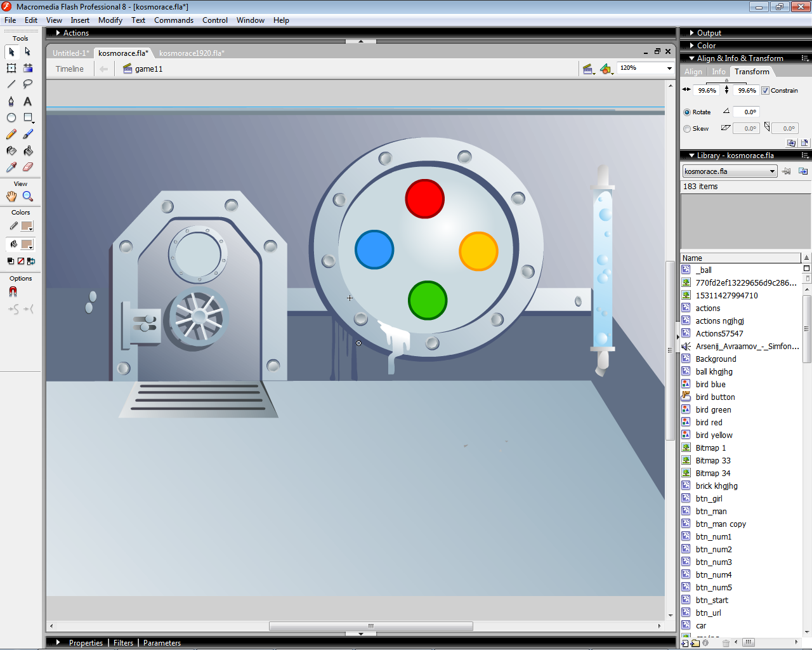The height and width of the screenshot is (650, 812).
Task: Select the Zoom magnifier tool
Action: [x=28, y=197]
